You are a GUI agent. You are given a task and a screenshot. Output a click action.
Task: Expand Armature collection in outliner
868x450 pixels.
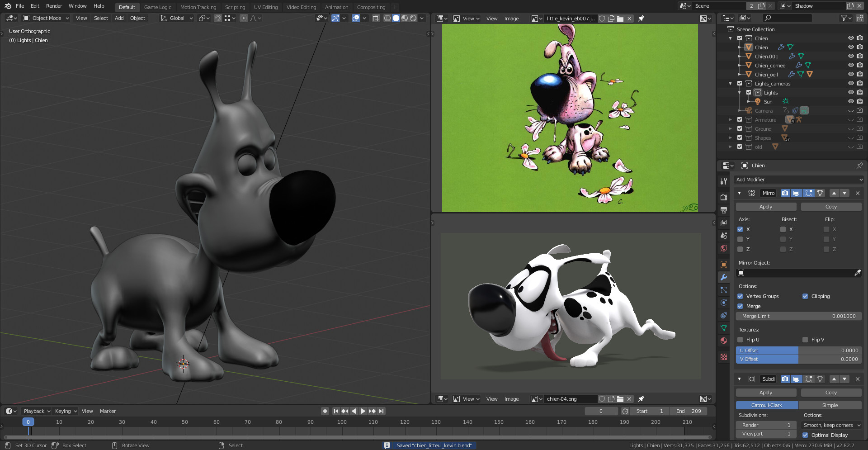[731, 120]
